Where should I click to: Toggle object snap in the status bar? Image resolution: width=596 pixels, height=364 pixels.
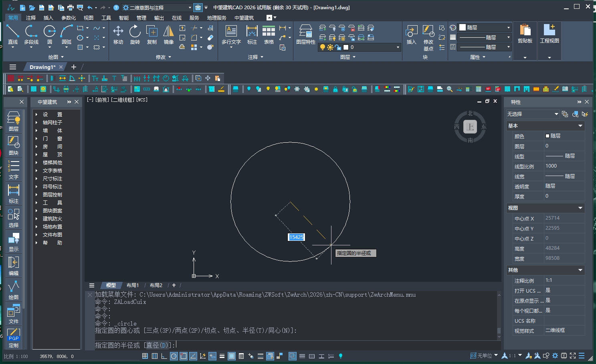[x=184, y=356]
